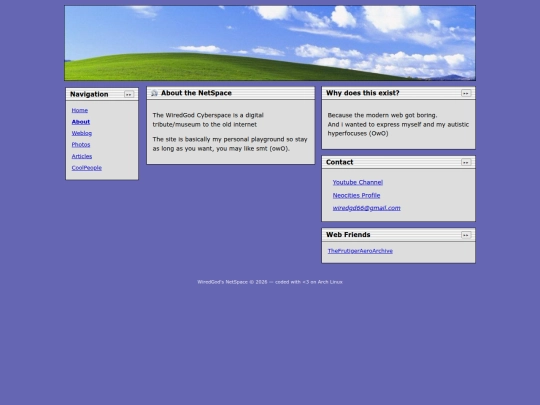This screenshot has height=405, width=540.
Task: Click the About the NetSpace title icon
Action: pyautogui.click(x=154, y=93)
